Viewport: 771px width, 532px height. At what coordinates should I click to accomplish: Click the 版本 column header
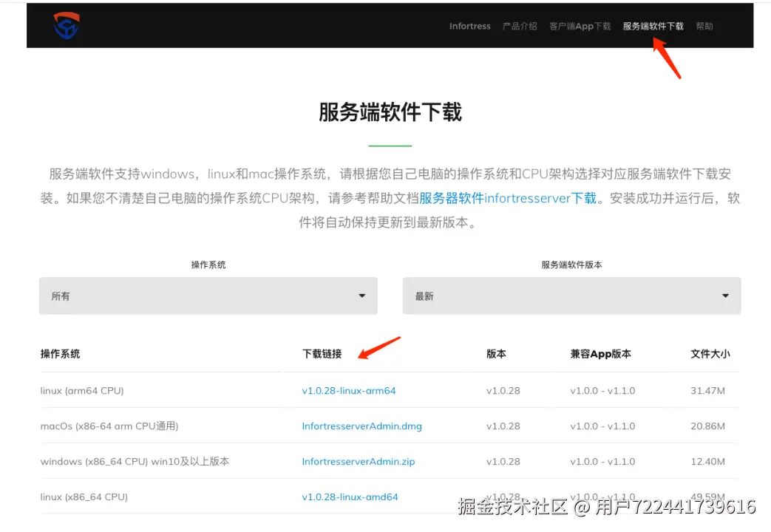click(x=496, y=354)
